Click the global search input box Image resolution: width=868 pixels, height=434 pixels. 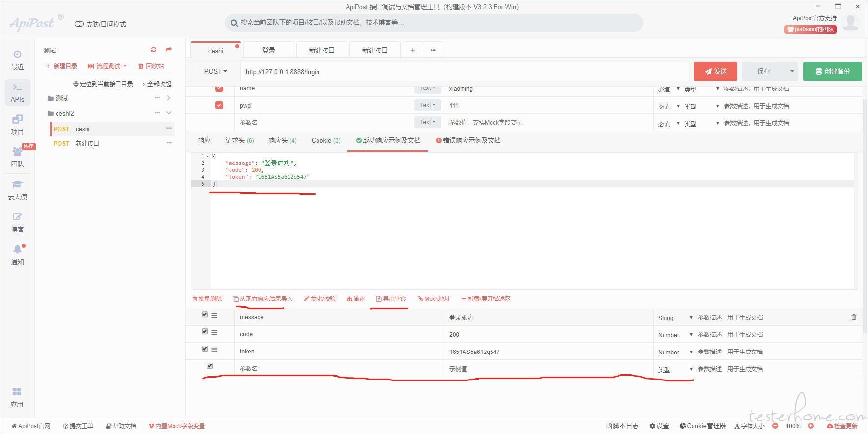coord(434,23)
